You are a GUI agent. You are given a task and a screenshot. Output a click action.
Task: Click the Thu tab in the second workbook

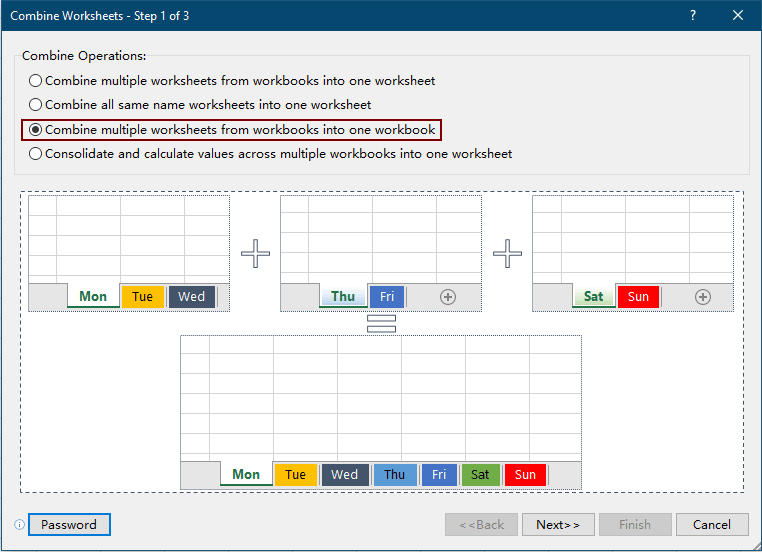(x=343, y=297)
